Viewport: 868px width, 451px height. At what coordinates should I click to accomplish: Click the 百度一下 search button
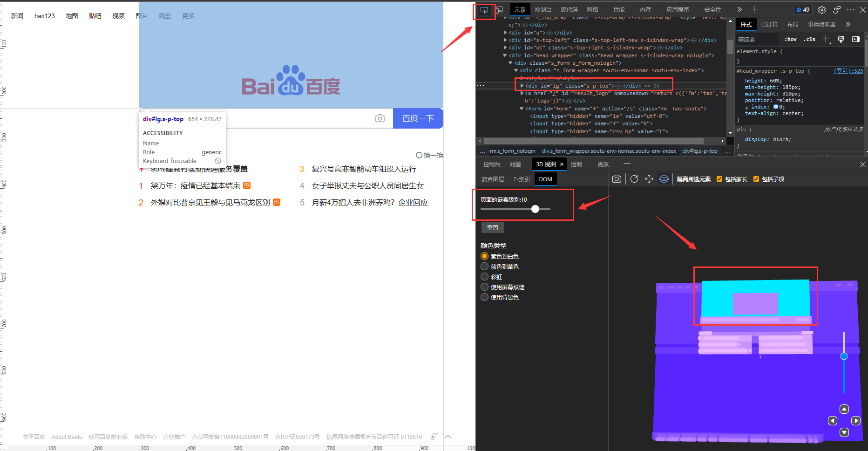point(418,118)
